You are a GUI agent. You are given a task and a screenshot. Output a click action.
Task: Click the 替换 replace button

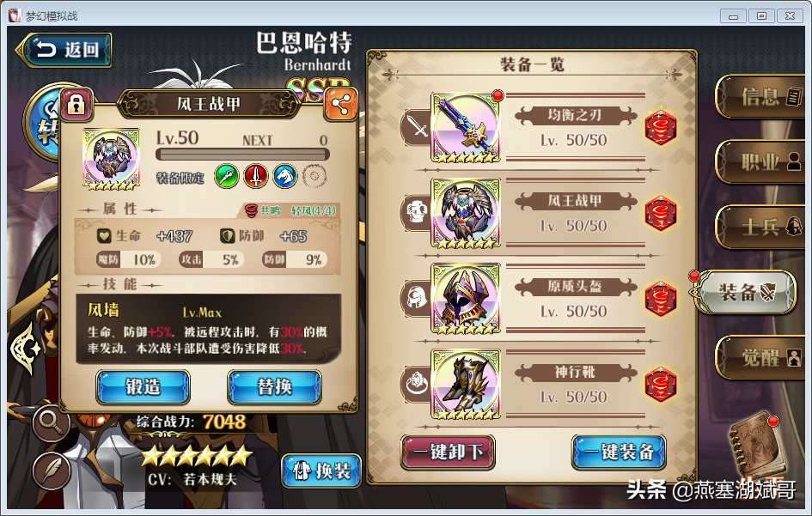274,386
